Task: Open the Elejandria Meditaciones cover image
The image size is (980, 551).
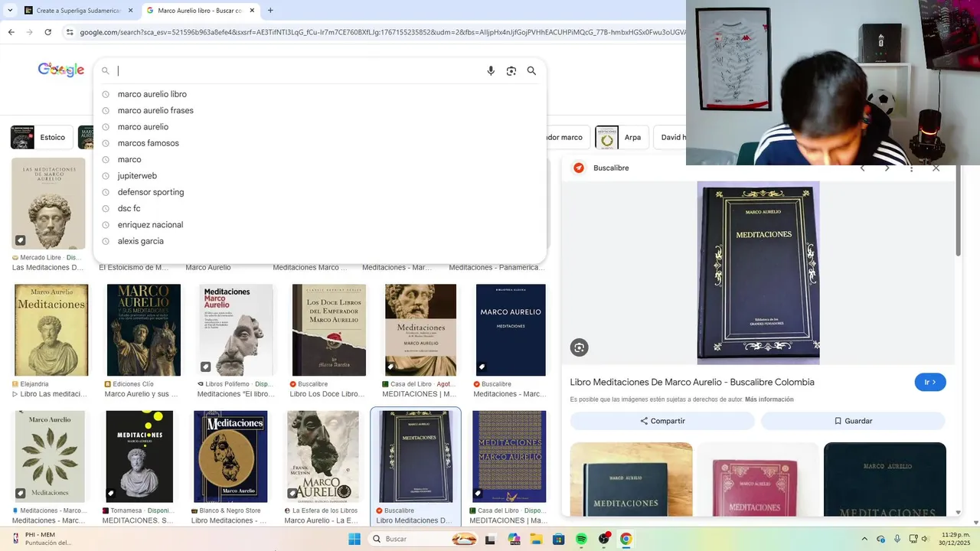Action: point(51,330)
